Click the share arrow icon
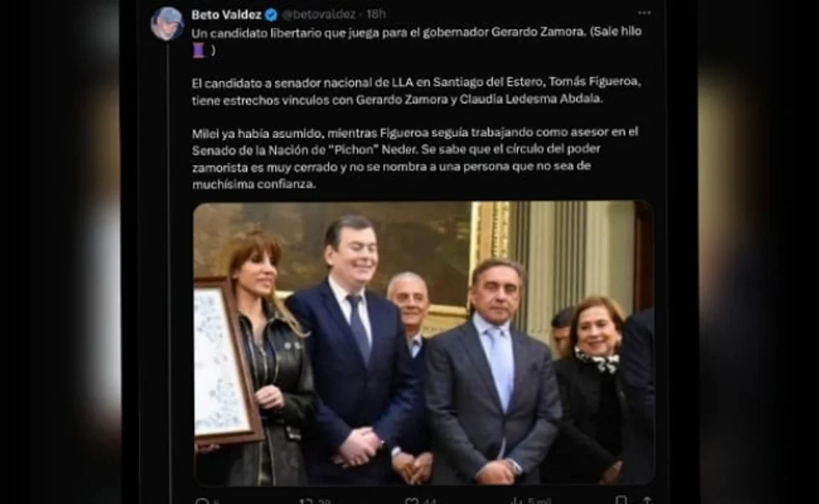819x504 pixels. click(x=647, y=500)
